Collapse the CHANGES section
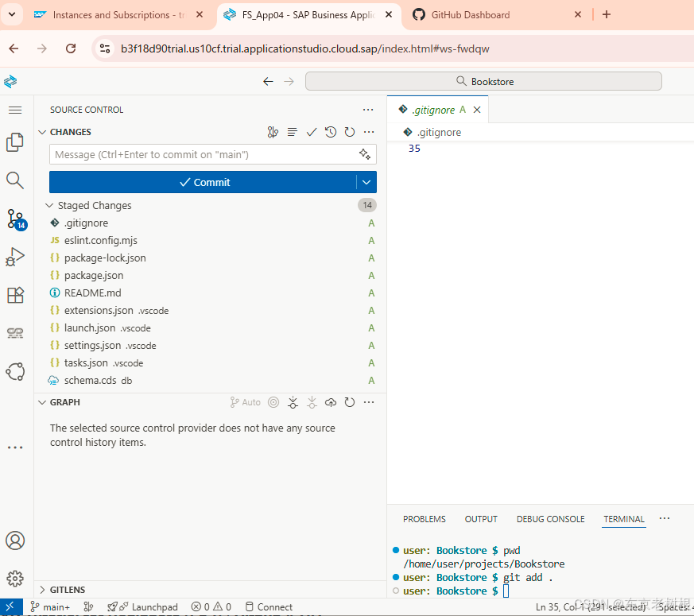Image resolution: width=694 pixels, height=616 pixels. point(42,132)
